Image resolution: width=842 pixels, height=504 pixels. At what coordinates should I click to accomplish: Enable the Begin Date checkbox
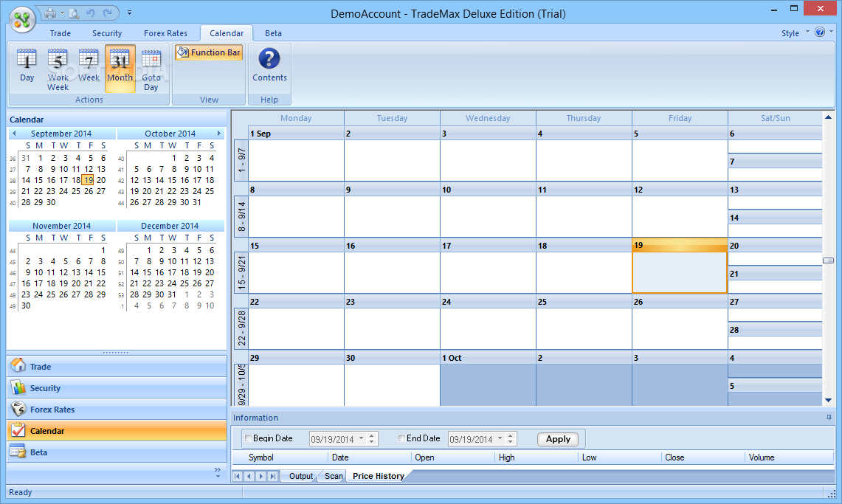(x=248, y=438)
